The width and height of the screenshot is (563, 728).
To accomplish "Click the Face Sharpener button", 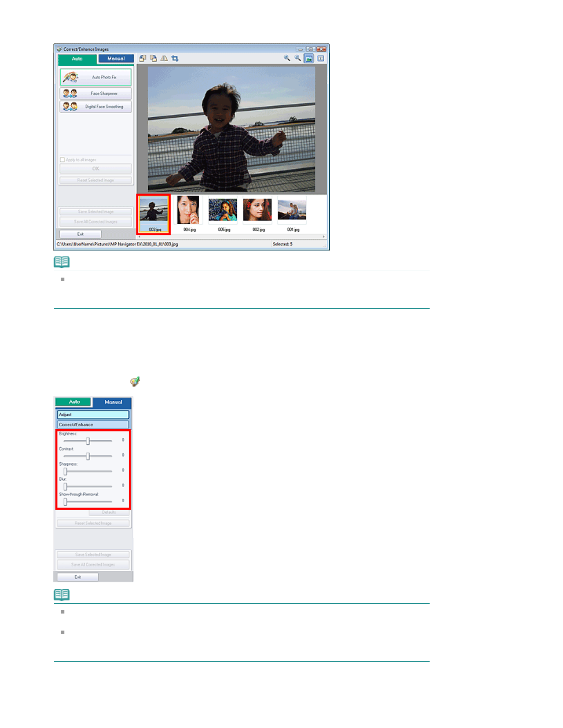I will pyautogui.click(x=96, y=93).
